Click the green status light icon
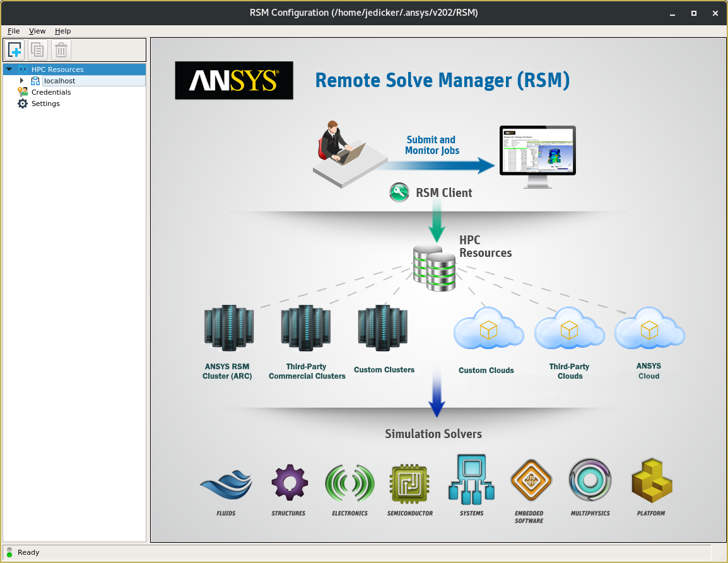 (9, 552)
